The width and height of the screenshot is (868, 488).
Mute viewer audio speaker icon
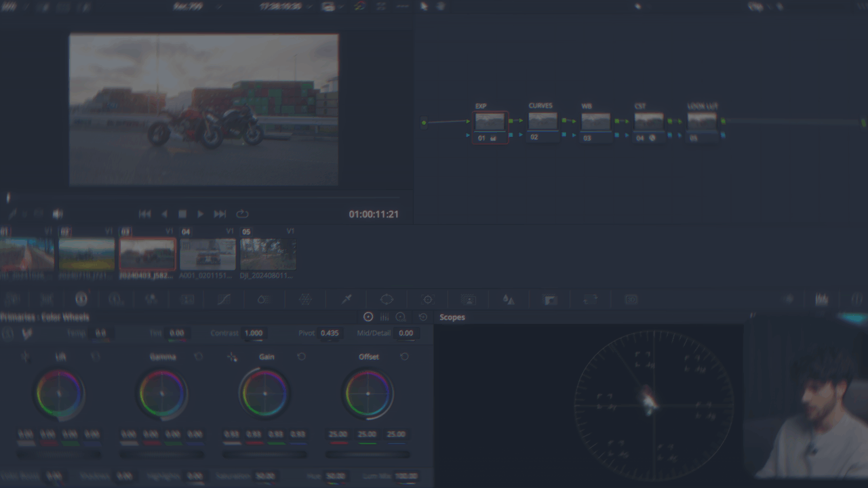click(58, 214)
